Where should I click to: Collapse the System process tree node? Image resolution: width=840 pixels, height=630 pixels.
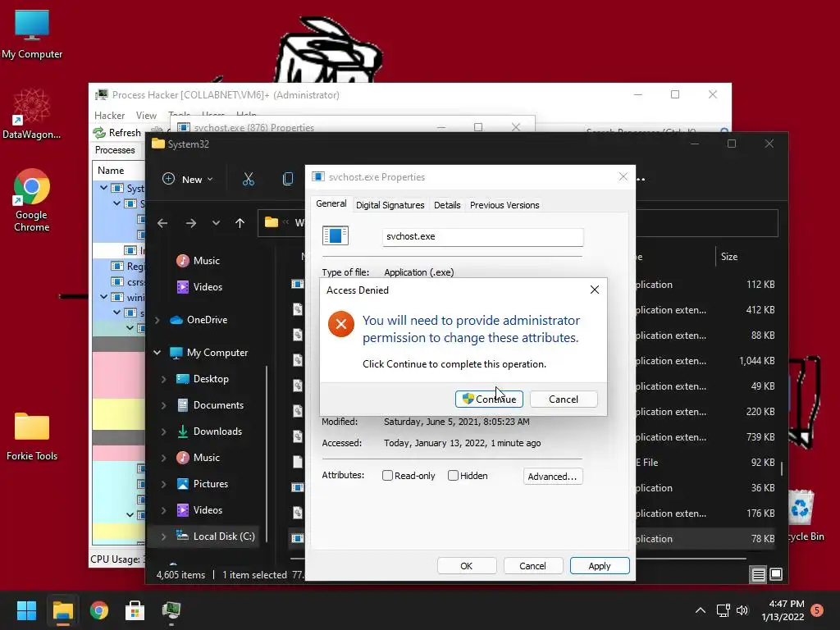[x=104, y=188]
